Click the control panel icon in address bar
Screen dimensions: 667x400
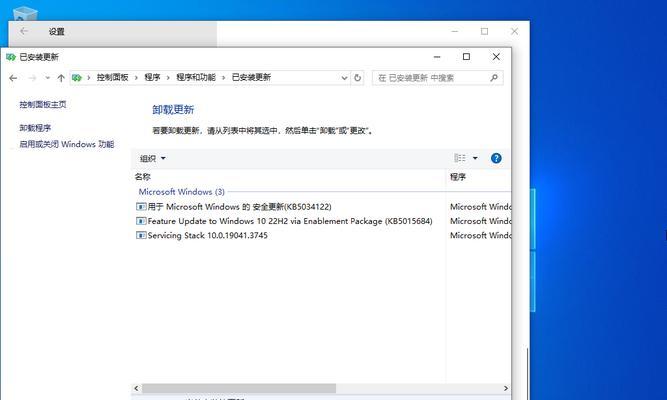tap(77, 77)
